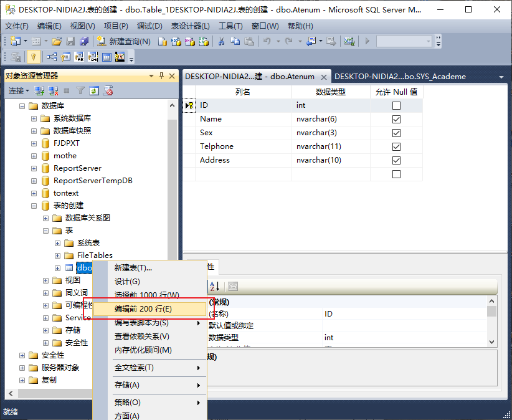Viewport: 512px width, 420px height.
Task: Click the MDX query icon
Action: coord(176,41)
